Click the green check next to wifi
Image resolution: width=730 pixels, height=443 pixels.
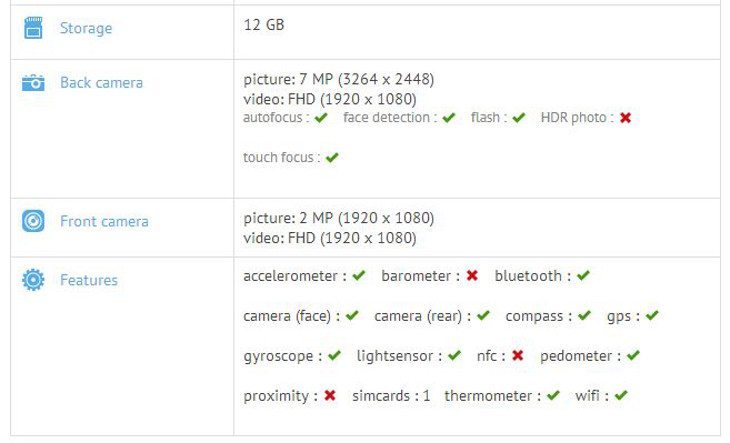[621, 396]
